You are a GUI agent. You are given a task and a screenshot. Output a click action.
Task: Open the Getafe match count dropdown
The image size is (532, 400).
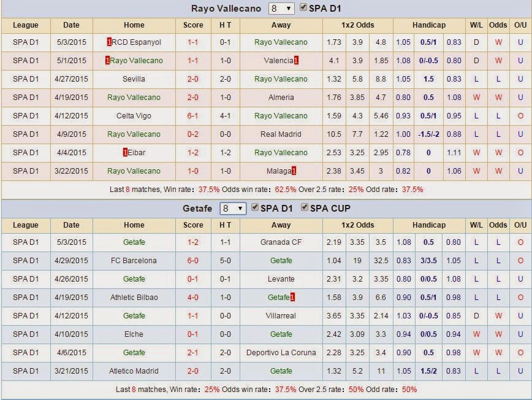point(232,208)
